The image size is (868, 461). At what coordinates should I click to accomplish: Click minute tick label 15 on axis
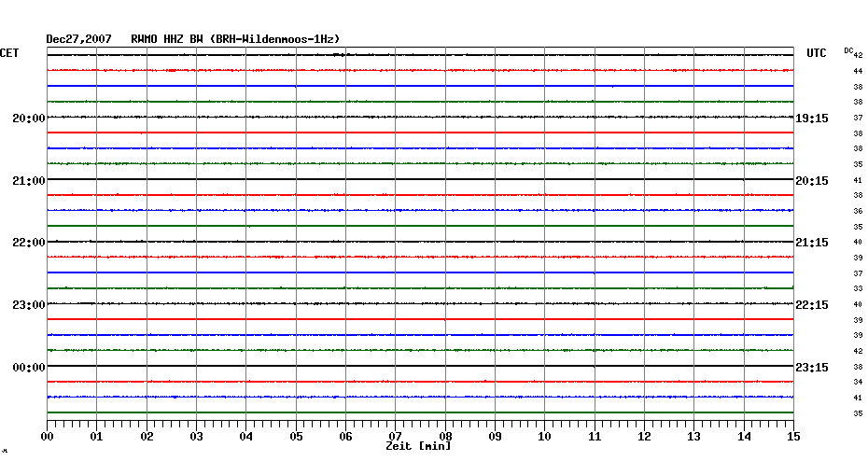click(793, 437)
